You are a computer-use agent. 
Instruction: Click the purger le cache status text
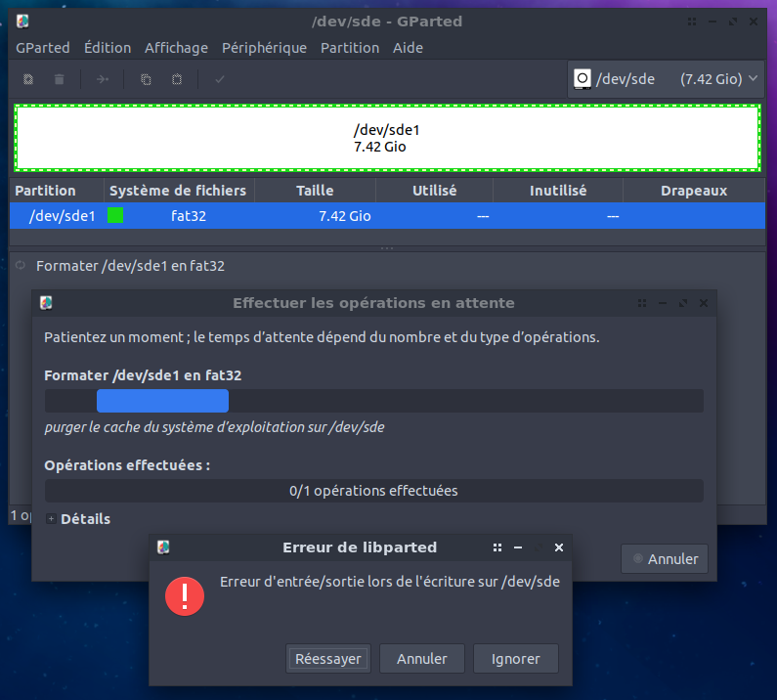coord(215,427)
